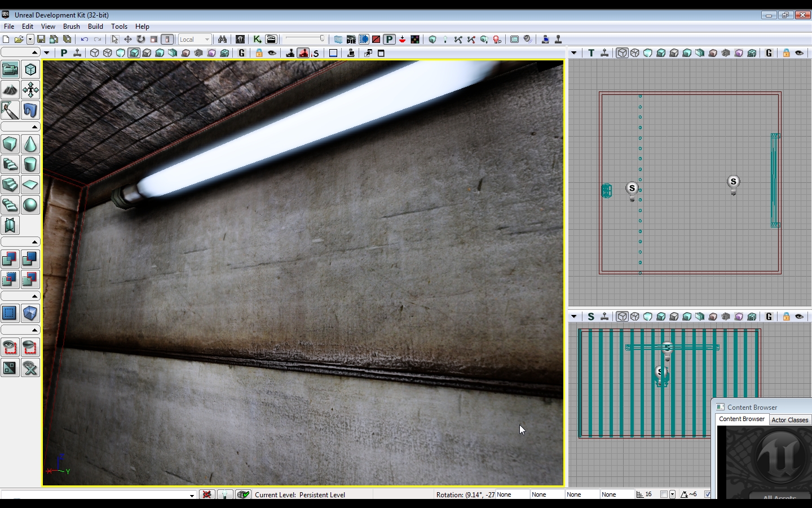Screen dimensions: 812x508
Task: Activate Terrain editing mode
Action: point(10,90)
